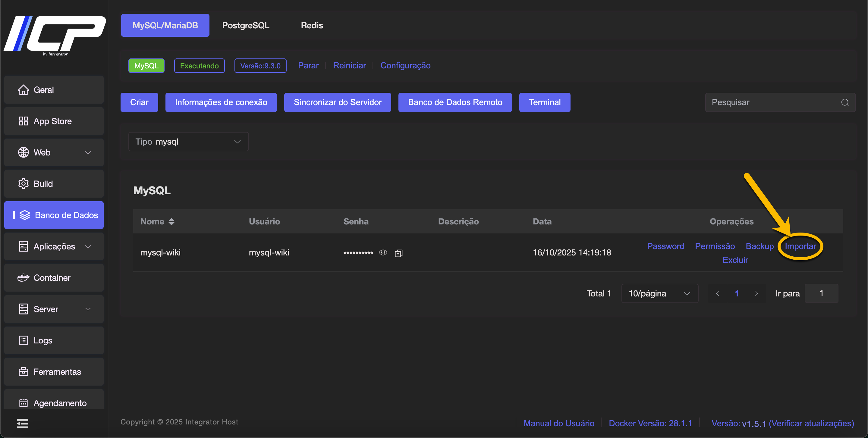Switch to the Redis tab
868x438 pixels.
(x=312, y=25)
